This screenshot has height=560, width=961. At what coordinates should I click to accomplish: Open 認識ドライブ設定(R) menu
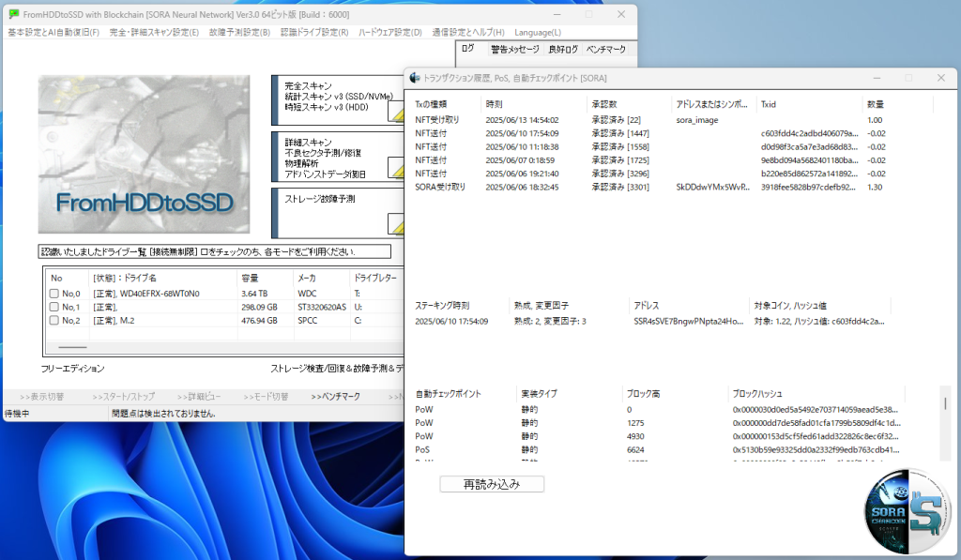[314, 33]
